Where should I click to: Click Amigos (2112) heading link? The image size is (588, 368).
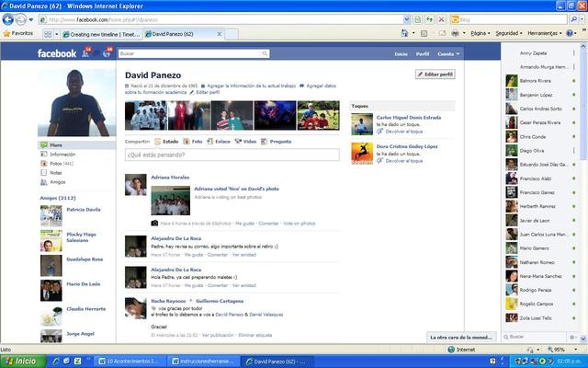(58, 198)
